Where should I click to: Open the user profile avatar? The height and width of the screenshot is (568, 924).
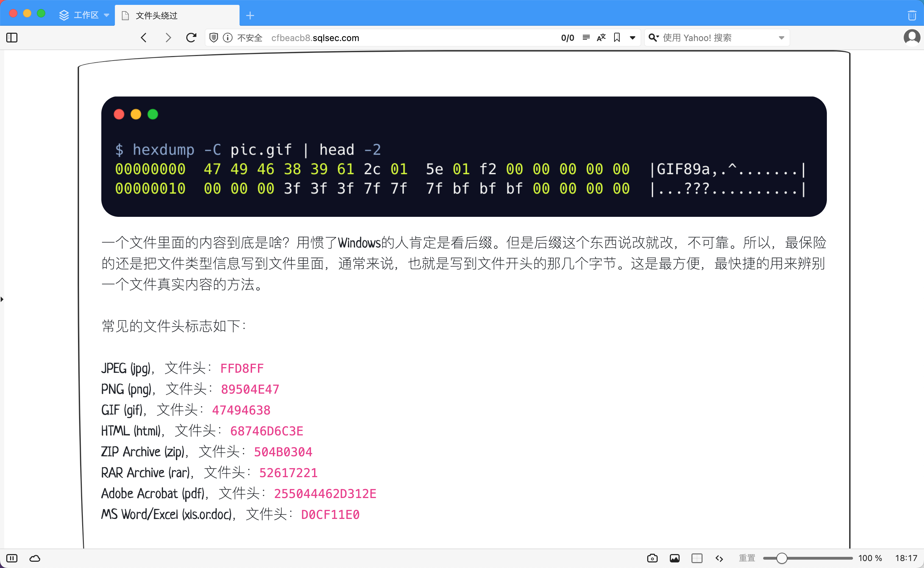912,38
